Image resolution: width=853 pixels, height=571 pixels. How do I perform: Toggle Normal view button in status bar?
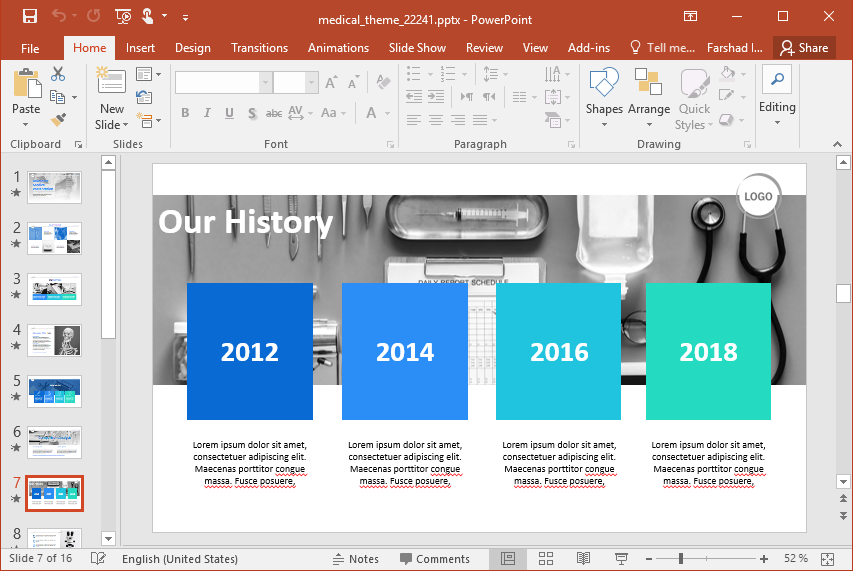coord(508,558)
